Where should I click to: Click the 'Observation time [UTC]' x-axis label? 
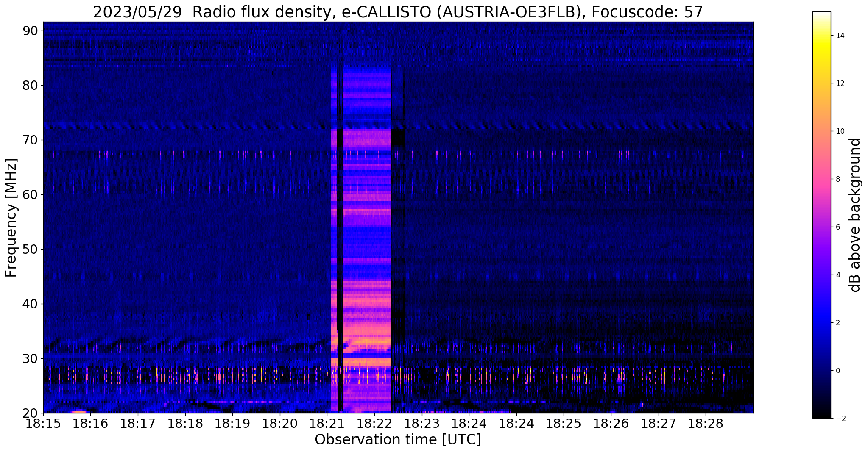(x=398, y=440)
